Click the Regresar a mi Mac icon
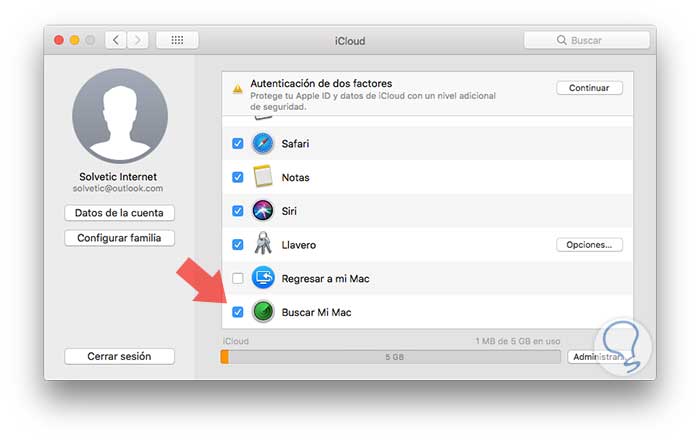This screenshot has height=443, width=700. coord(262,278)
